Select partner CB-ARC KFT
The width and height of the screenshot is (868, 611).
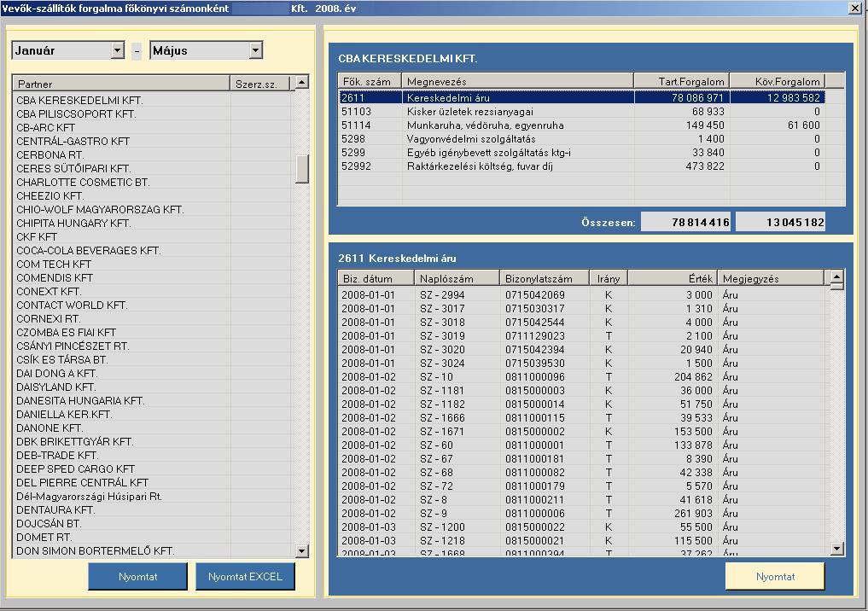(152, 127)
